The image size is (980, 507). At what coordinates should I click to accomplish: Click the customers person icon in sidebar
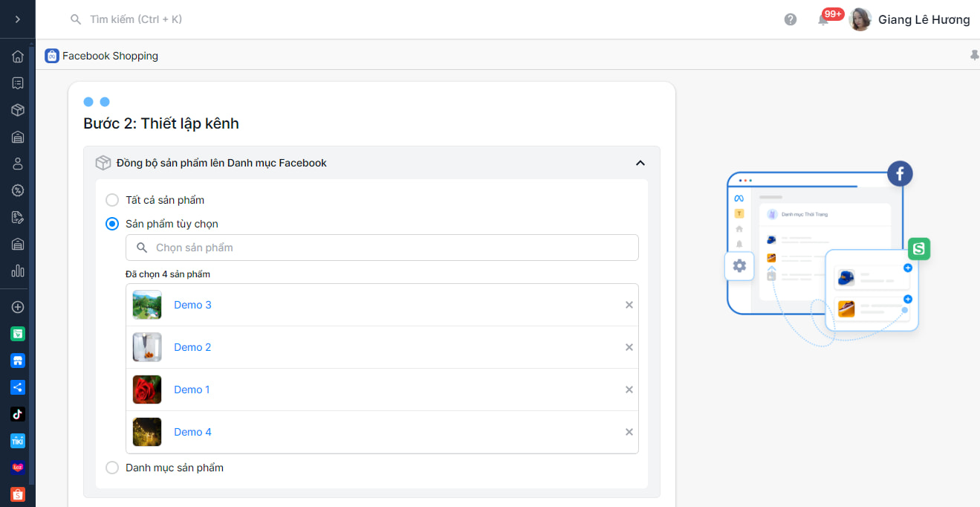tap(18, 164)
